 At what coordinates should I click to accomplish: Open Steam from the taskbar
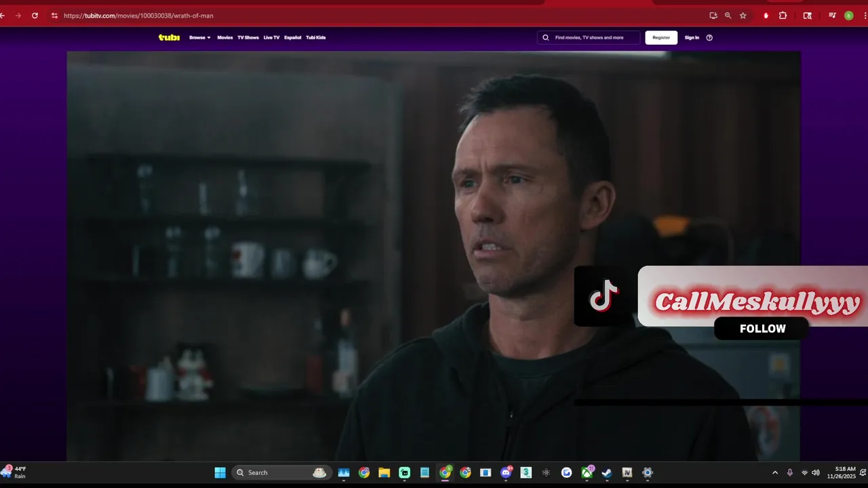pos(607,472)
